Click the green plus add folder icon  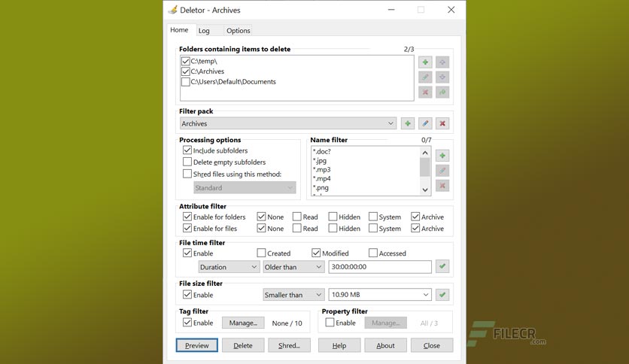[x=425, y=62]
